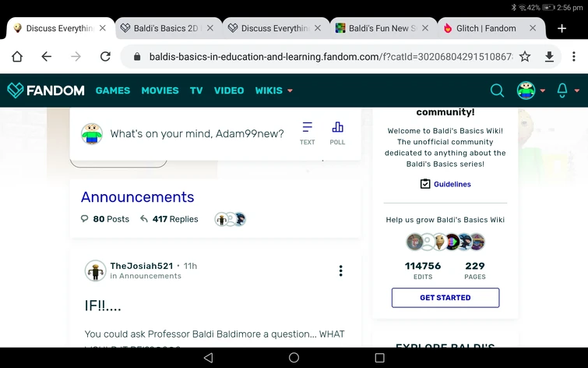Click 'in Announcements' category link

pyautogui.click(x=146, y=276)
